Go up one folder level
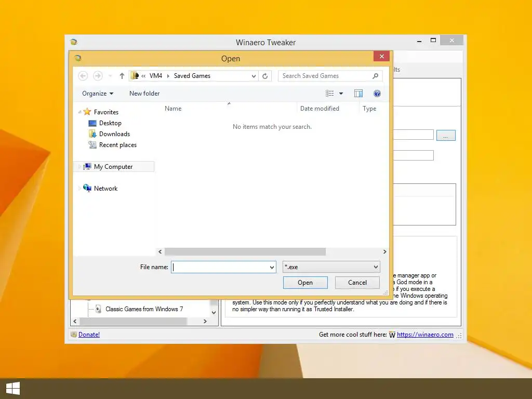 click(122, 76)
